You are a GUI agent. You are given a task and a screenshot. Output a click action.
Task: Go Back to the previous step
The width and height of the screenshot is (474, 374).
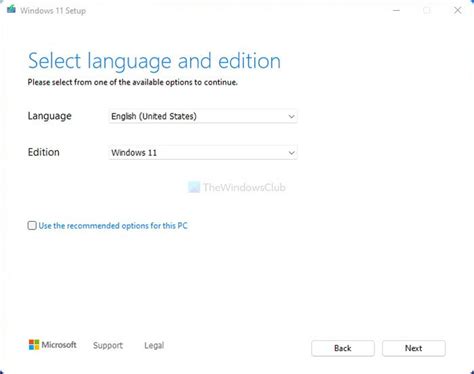point(343,348)
